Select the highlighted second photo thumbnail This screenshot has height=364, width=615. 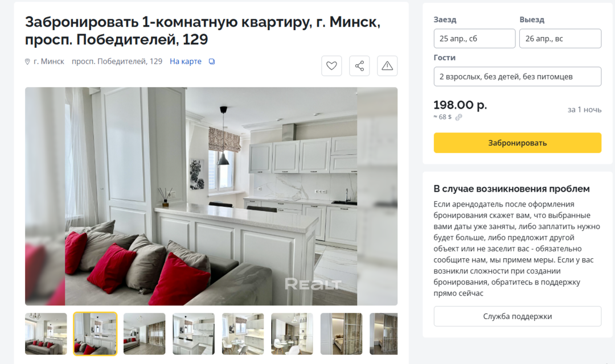[95, 334]
